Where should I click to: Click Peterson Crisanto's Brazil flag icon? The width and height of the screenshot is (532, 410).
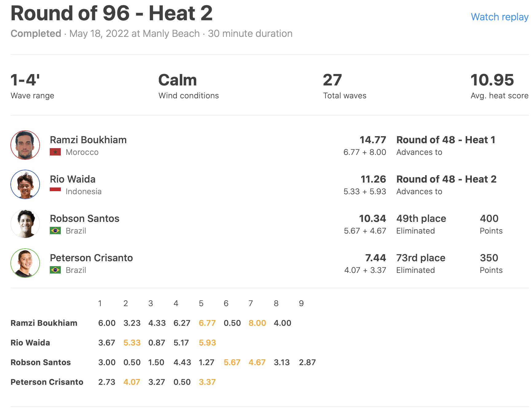click(x=55, y=270)
